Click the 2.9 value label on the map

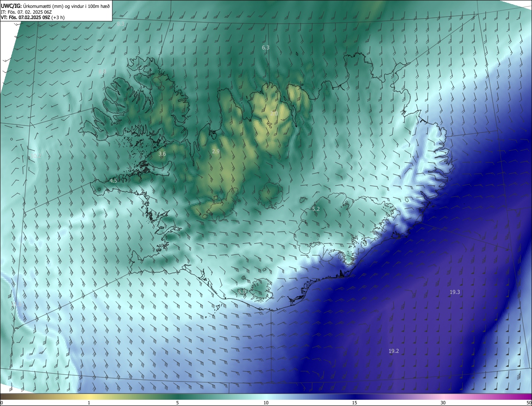click(216, 152)
